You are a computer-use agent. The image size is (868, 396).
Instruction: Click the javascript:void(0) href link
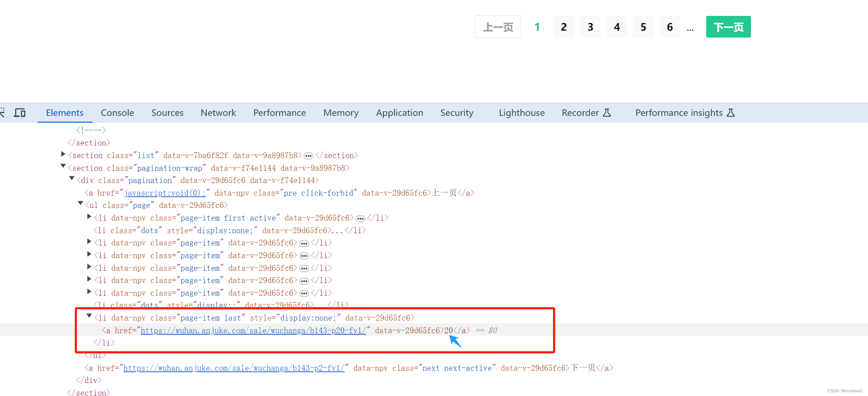pos(165,193)
